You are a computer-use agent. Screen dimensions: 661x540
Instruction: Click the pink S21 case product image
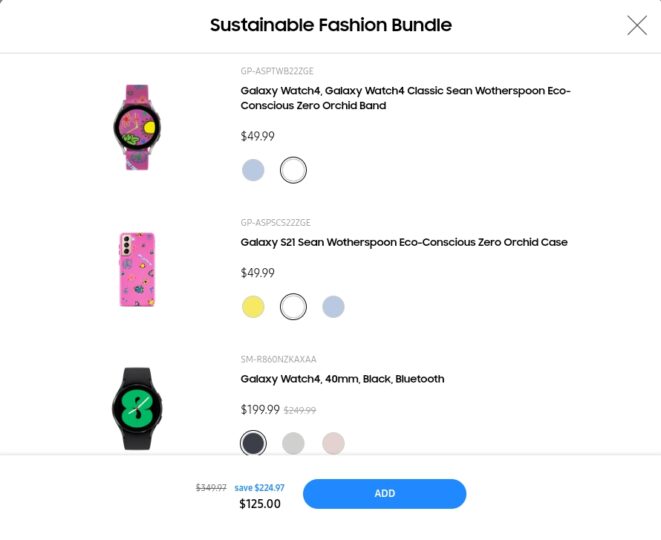click(x=137, y=269)
